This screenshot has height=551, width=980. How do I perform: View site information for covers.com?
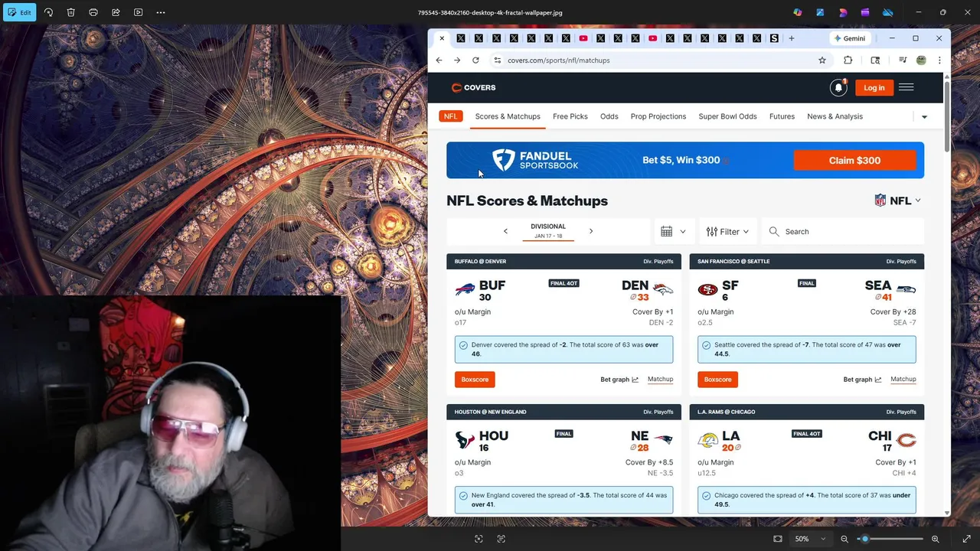tap(497, 60)
